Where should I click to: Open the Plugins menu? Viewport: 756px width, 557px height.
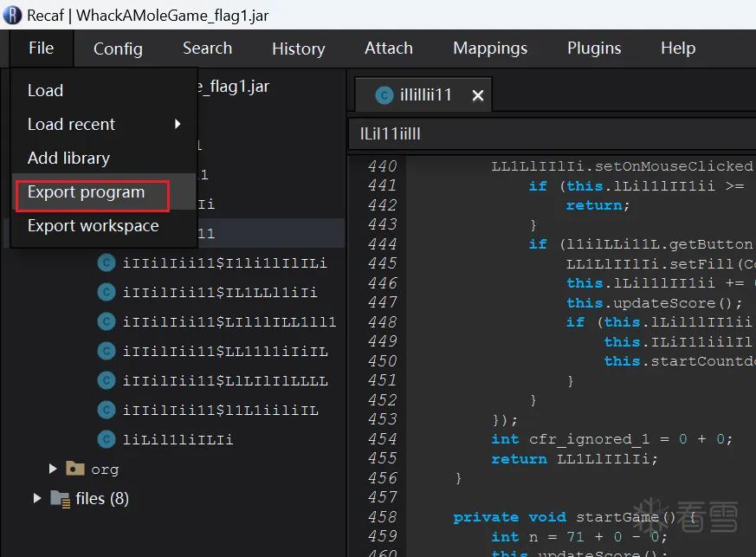coord(594,49)
